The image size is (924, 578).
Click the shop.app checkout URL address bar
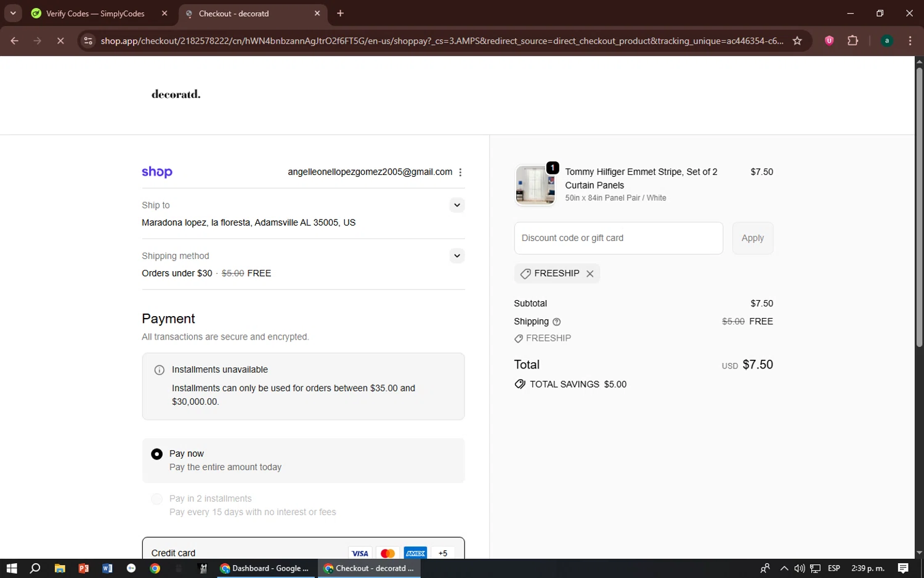(x=442, y=41)
